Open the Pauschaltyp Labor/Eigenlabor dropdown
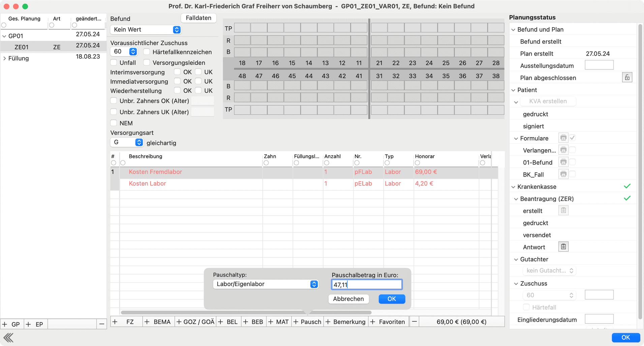The height and width of the screenshot is (346, 644). coord(266,284)
